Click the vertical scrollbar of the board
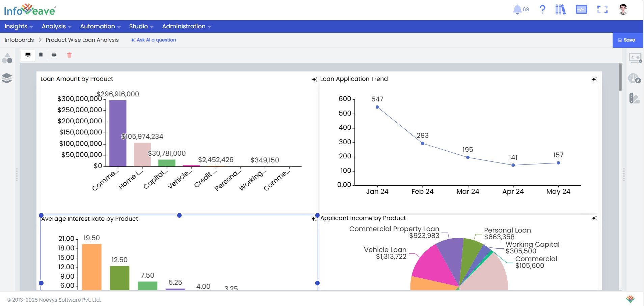This screenshot has width=644, height=306. (620, 77)
